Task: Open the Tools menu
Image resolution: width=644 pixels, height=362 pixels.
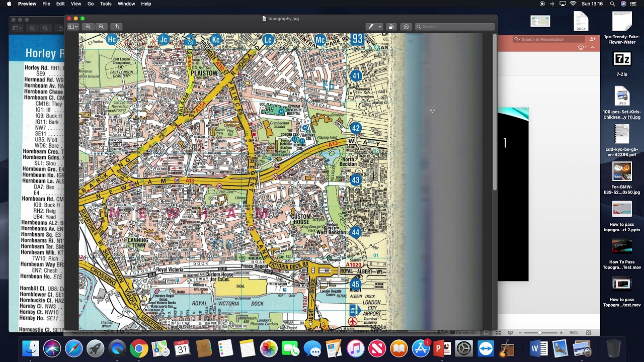Action: pos(106,4)
